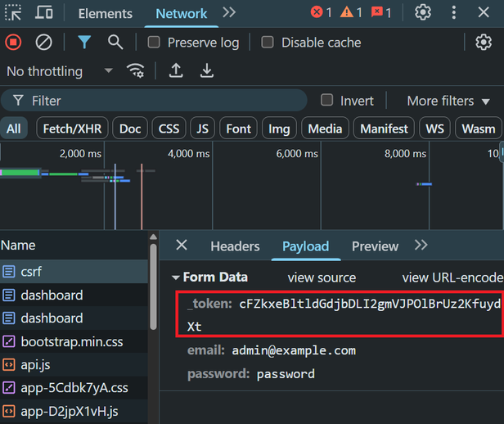Stop recording network log

[x=13, y=43]
